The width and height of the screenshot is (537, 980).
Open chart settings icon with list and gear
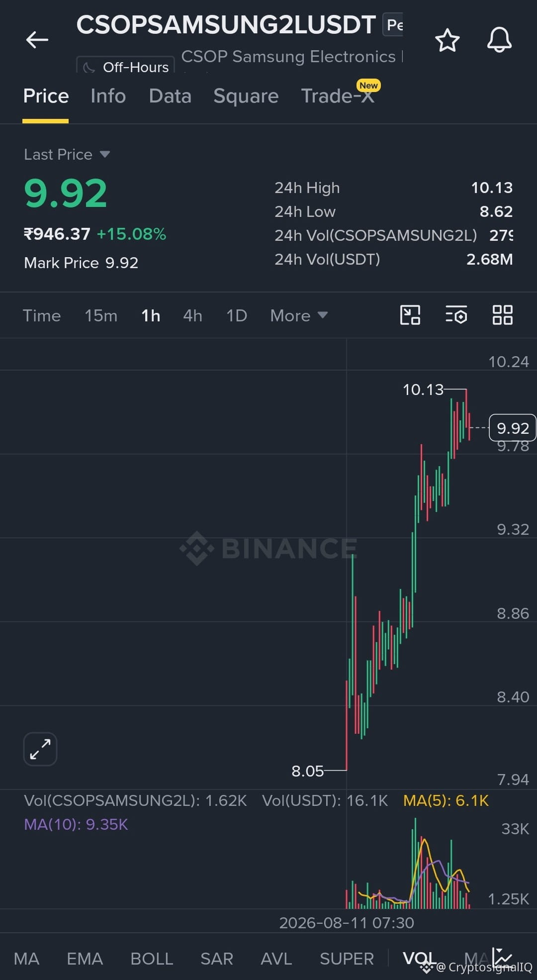[456, 315]
